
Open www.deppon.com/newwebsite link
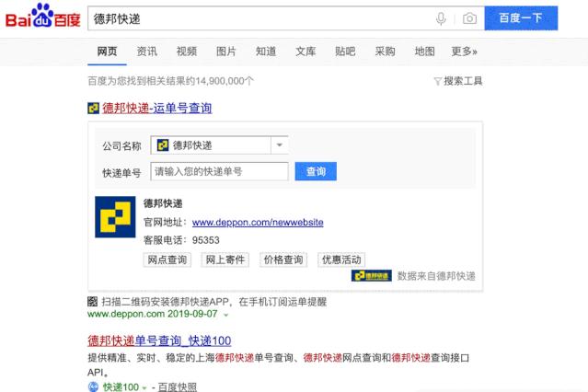pos(258,222)
